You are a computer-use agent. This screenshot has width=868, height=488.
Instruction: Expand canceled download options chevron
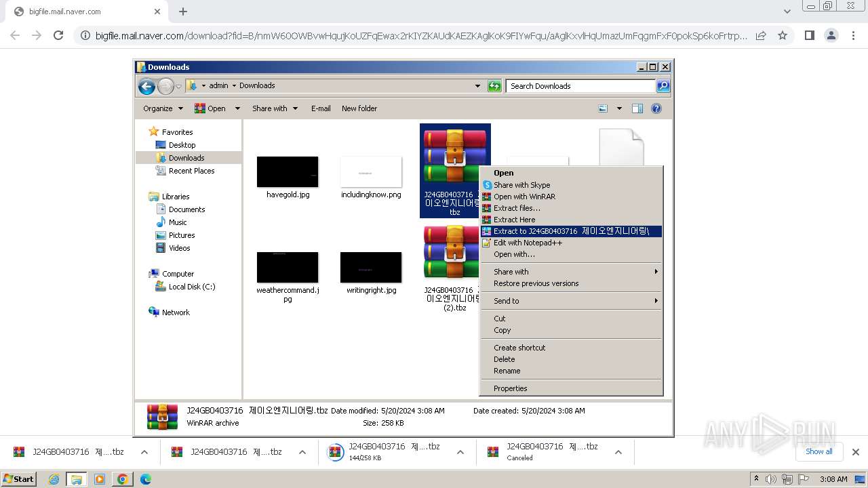(618, 452)
